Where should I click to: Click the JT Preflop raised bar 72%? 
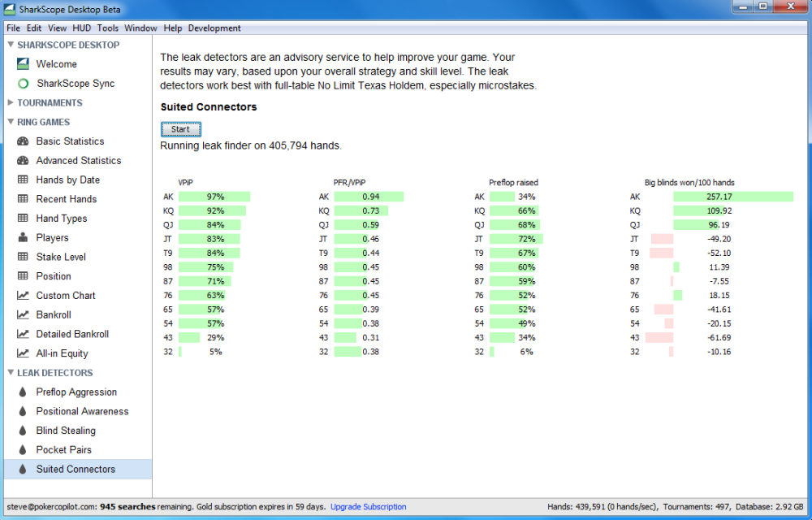coord(516,239)
